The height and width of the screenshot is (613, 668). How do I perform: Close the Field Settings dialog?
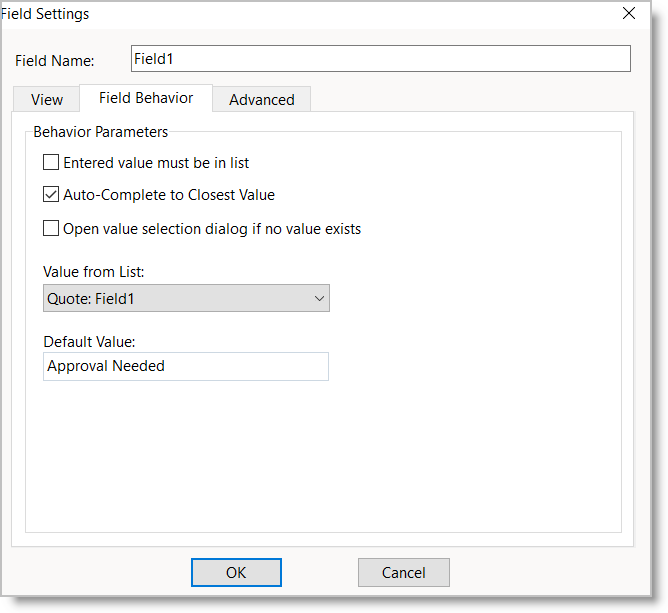click(x=629, y=14)
